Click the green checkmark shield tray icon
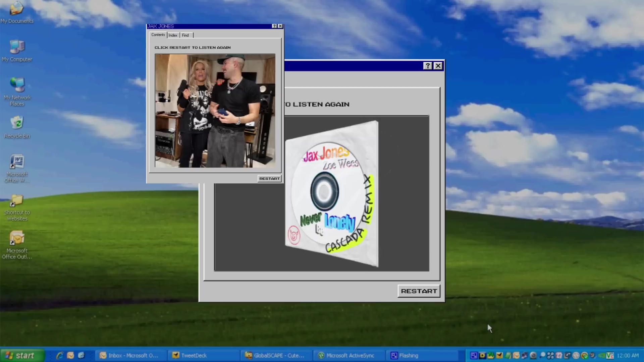 [x=584, y=355]
